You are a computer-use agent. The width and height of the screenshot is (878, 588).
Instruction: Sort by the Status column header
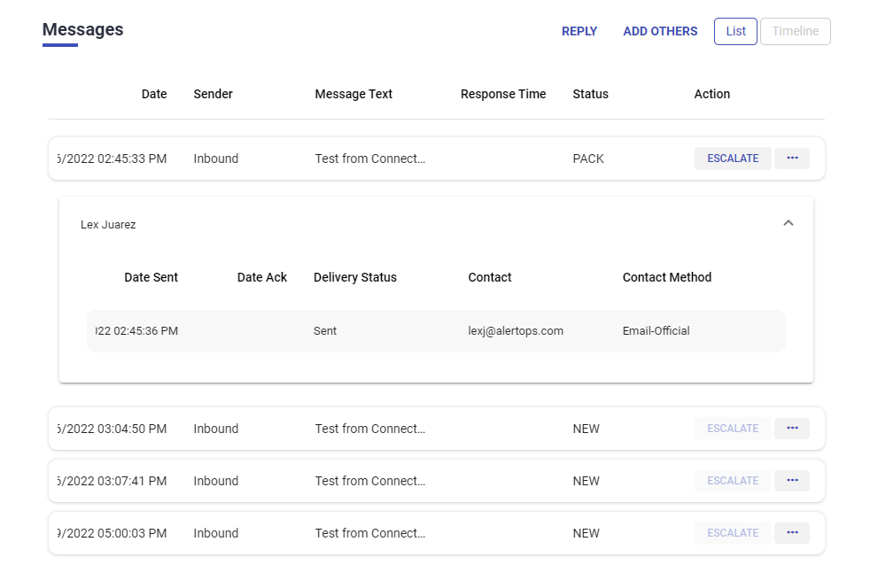tap(590, 94)
